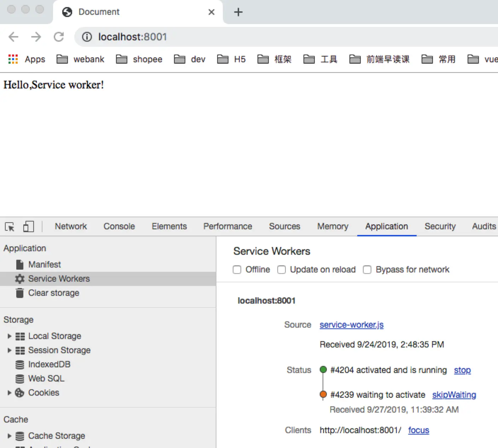
Task: Click the localhost:8001 origin heading
Action: (x=266, y=301)
